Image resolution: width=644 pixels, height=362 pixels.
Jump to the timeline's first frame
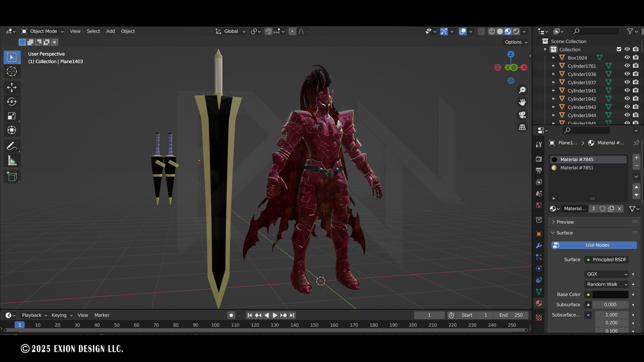click(x=249, y=315)
